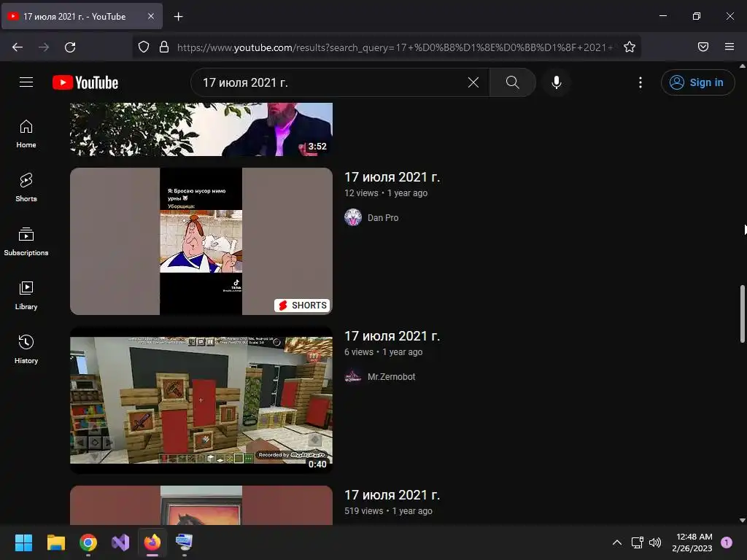Open Dan Pro channel name
747x560 pixels.
coord(383,217)
